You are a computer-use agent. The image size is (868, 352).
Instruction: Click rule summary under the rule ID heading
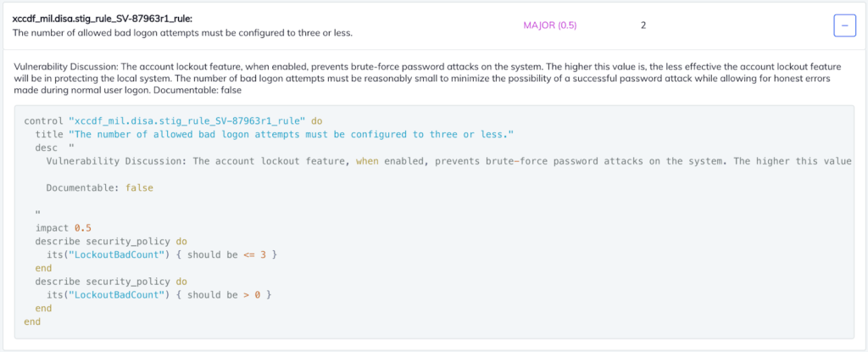tap(182, 33)
